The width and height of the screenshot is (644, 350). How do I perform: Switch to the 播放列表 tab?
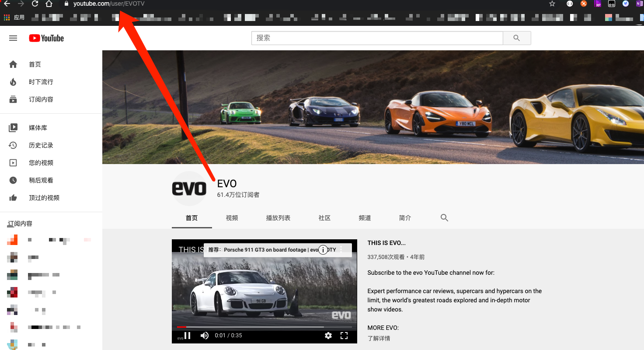[278, 218]
